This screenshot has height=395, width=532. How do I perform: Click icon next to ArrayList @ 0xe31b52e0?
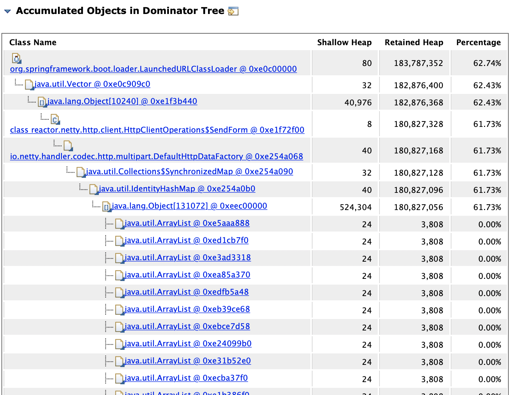click(x=120, y=361)
